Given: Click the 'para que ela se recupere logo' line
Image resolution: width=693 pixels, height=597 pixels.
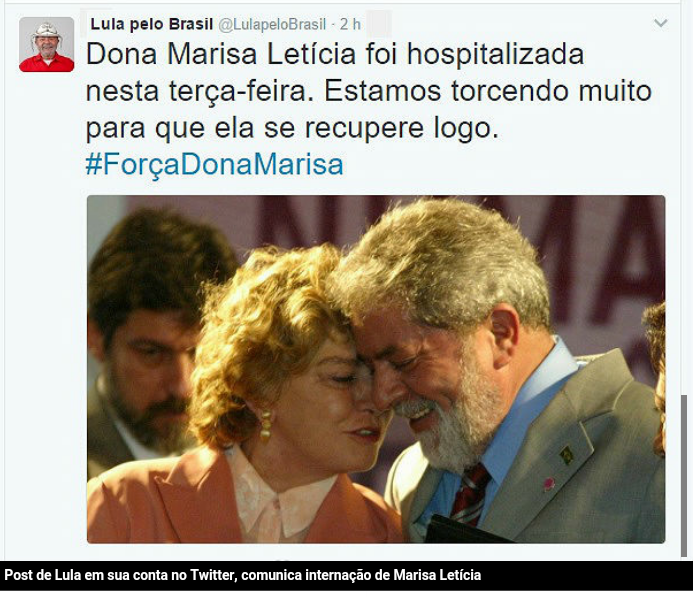Looking at the screenshot, I should (292, 129).
